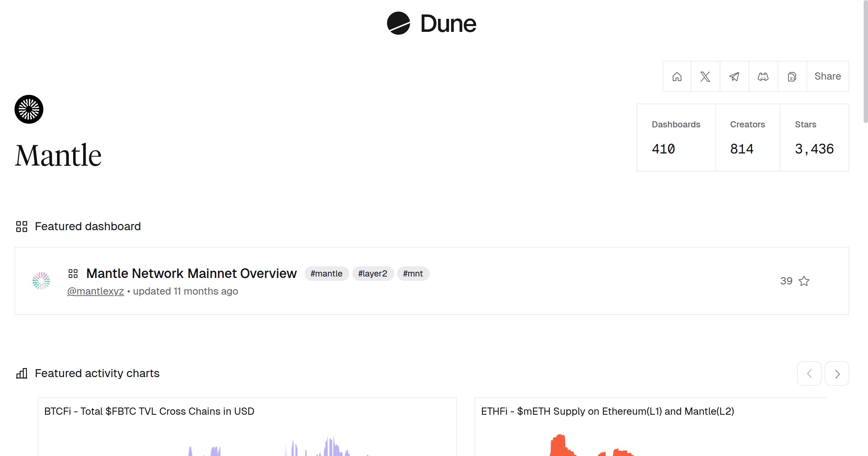Click the Telegram paper plane icon
868x456 pixels.
click(x=734, y=76)
